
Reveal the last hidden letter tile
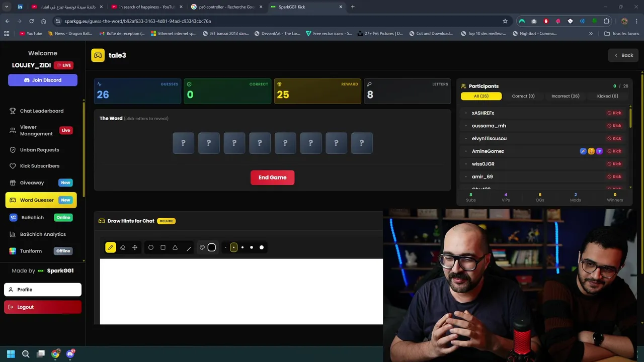tap(362, 143)
